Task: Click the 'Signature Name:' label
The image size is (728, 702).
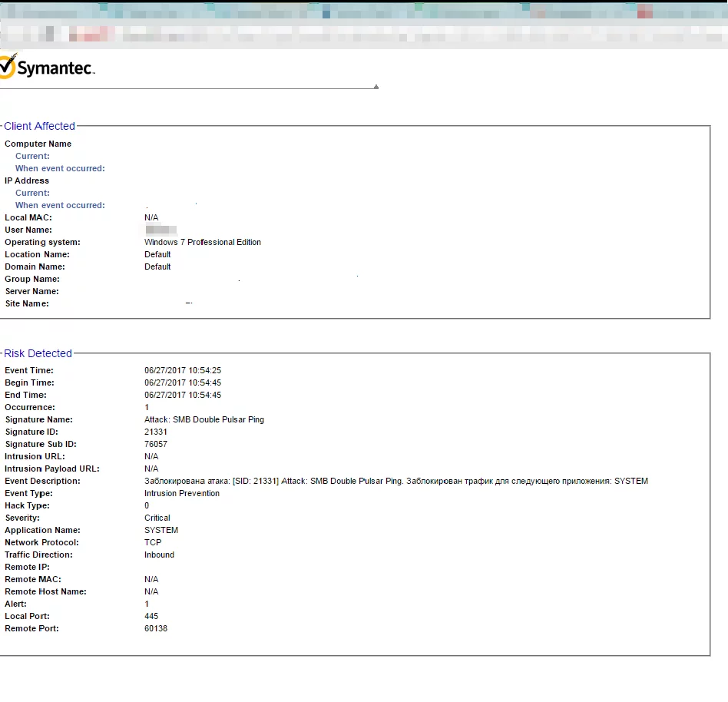Action: [x=39, y=419]
